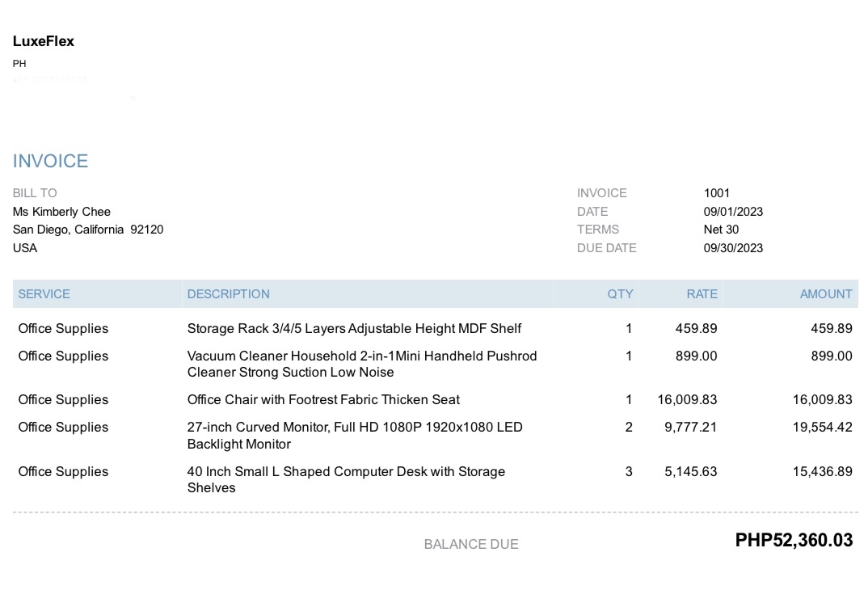The image size is (868, 607).
Task: Select the 5,145.63 rate for the desk
Action: [x=690, y=472]
